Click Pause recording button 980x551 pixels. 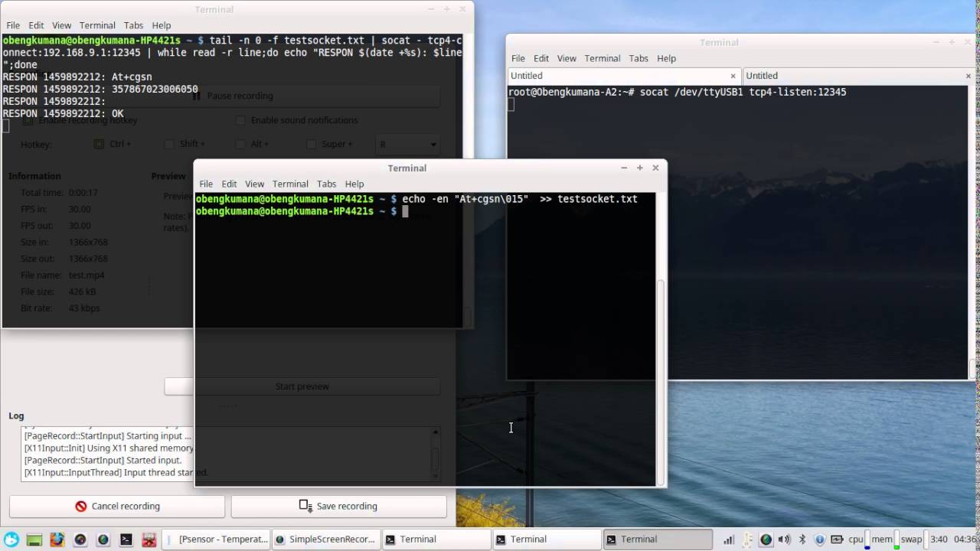[x=232, y=96]
